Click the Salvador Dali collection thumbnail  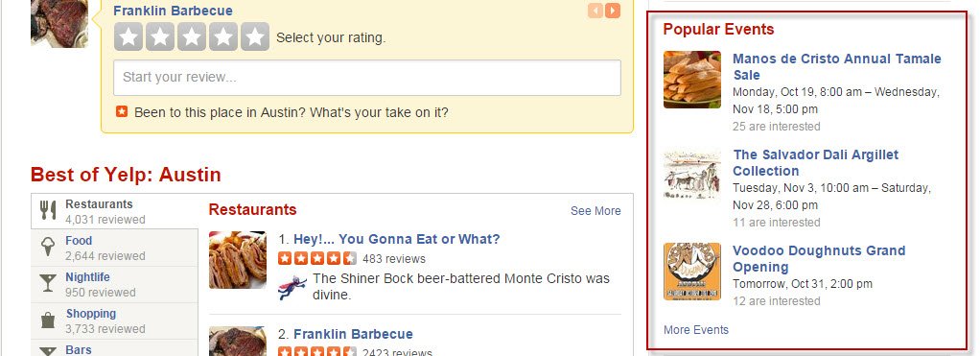[692, 175]
